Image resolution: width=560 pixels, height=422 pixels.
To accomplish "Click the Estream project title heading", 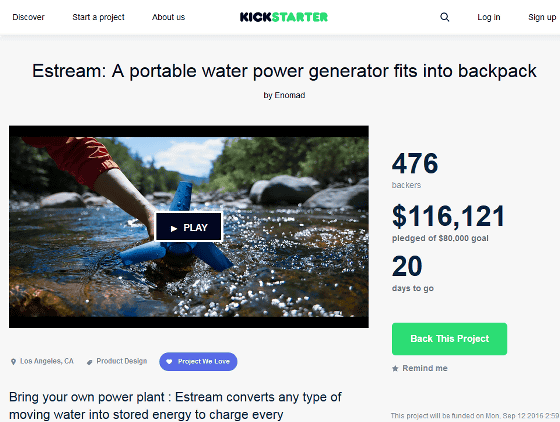I will 284,71.
